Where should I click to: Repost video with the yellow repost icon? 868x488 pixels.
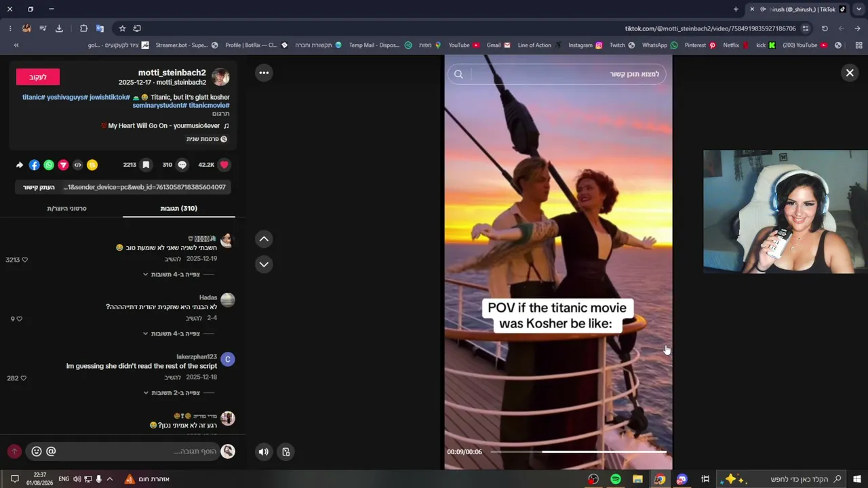(x=92, y=165)
